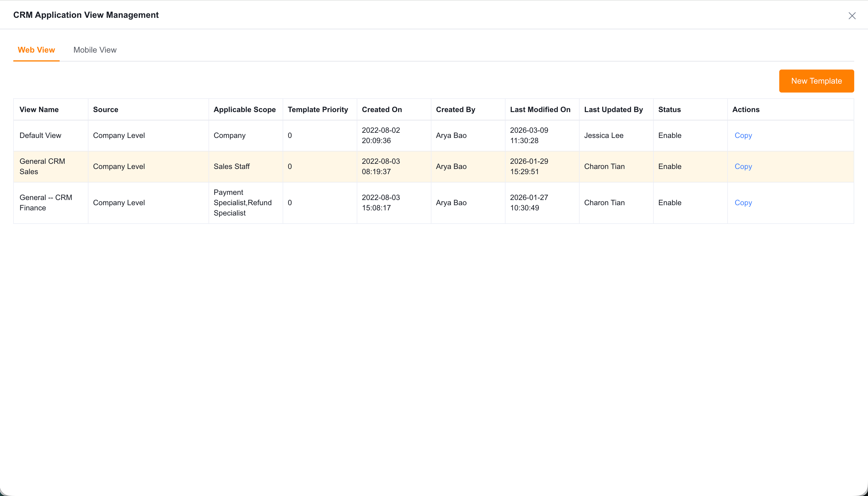Image resolution: width=868 pixels, height=496 pixels.
Task: Click the Created On column header
Action: pos(394,110)
